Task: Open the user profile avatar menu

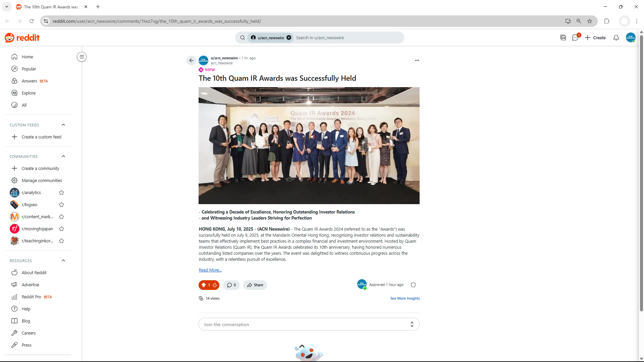Action: pos(631,38)
